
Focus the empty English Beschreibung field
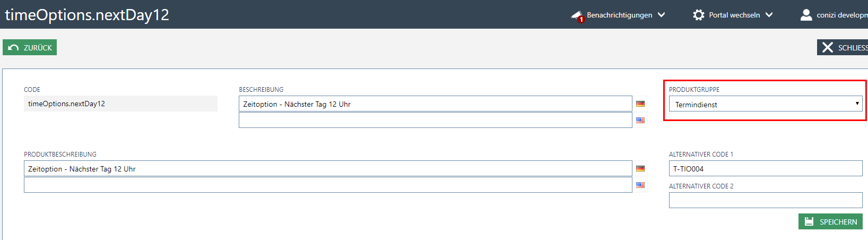pos(435,120)
